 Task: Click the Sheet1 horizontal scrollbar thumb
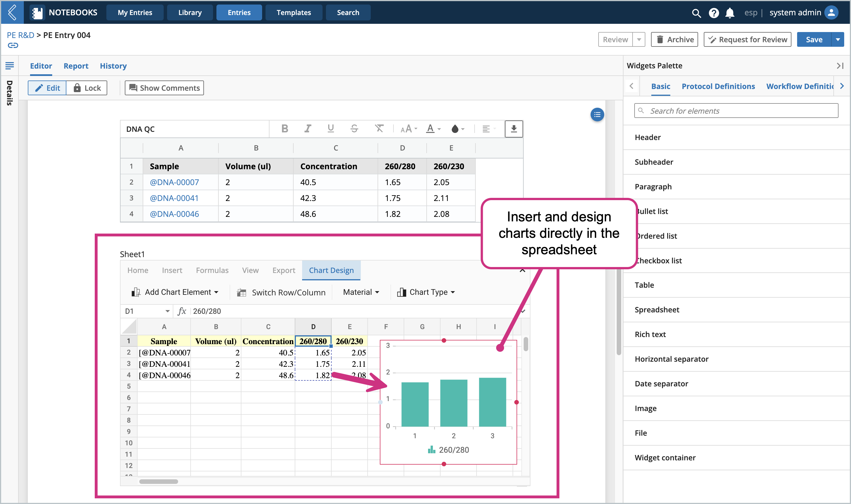coord(158,481)
